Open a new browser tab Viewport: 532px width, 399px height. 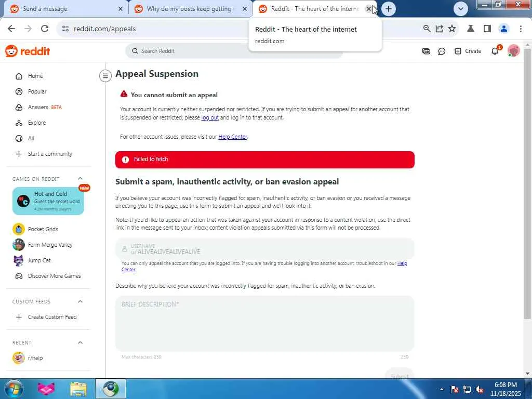tap(389, 9)
